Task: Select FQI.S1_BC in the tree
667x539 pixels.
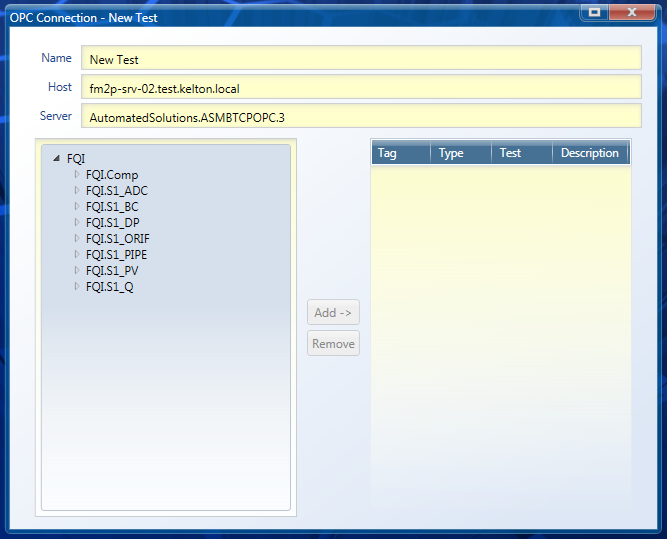Action: [112, 207]
